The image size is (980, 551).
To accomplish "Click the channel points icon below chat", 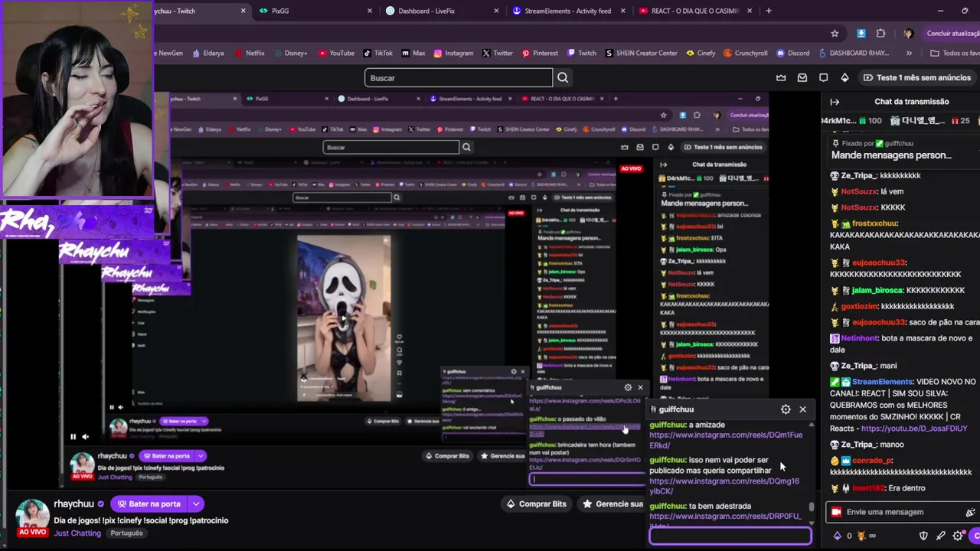I will (861, 536).
